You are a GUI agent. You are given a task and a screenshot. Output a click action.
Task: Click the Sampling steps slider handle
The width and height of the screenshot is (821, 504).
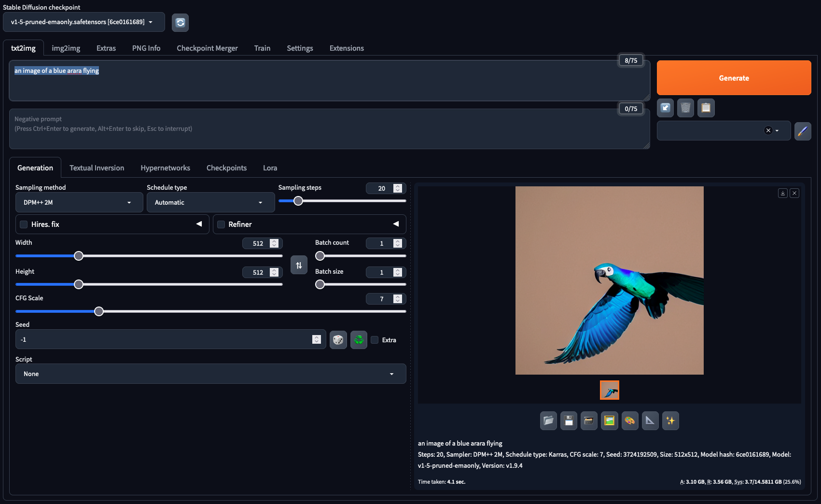[298, 201]
